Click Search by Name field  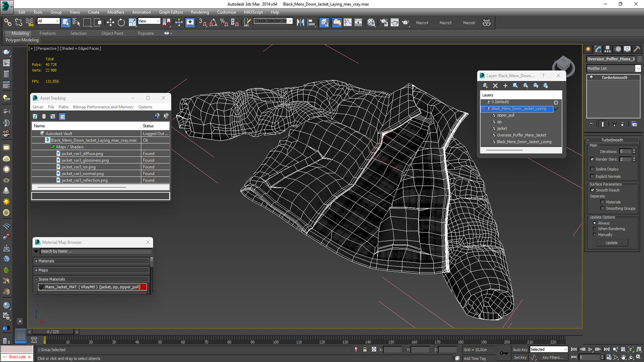(96, 251)
